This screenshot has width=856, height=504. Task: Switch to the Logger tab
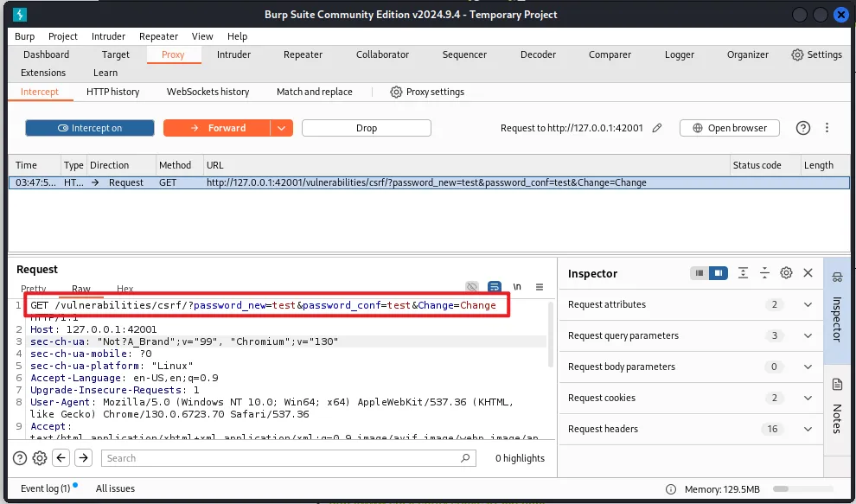(x=680, y=54)
